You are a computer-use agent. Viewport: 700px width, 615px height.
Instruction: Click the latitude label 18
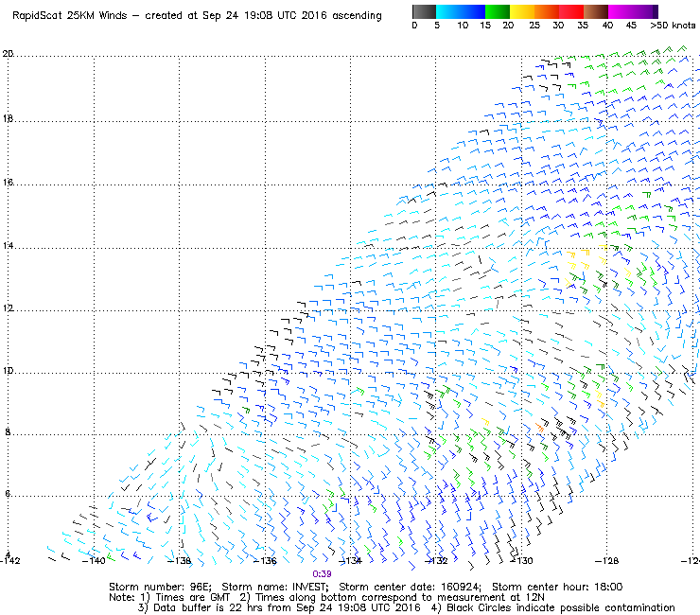point(8,119)
